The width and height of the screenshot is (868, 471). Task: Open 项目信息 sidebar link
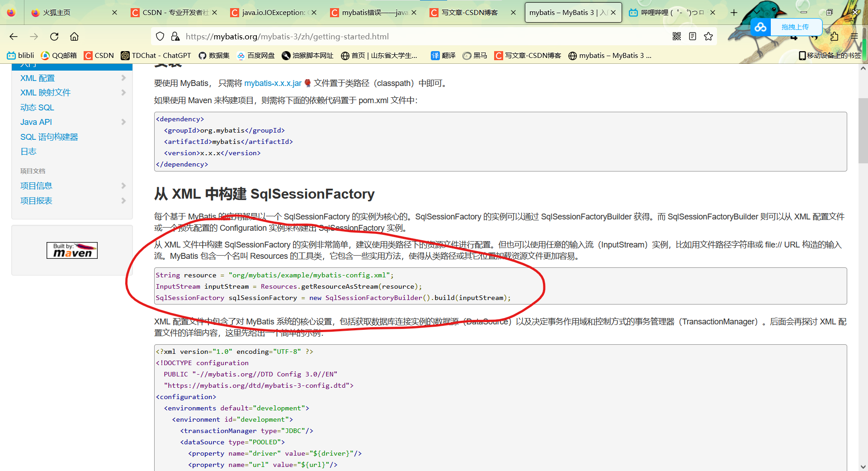click(x=36, y=186)
